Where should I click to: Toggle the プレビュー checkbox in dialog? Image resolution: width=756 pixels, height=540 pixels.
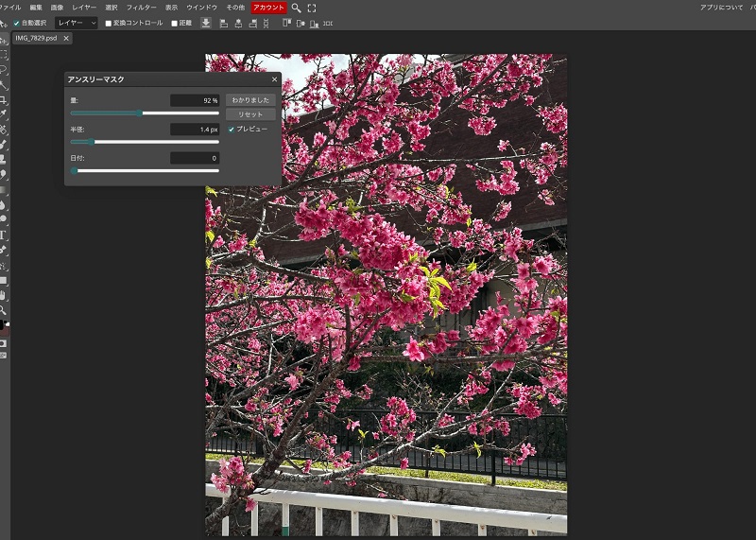[232, 129]
